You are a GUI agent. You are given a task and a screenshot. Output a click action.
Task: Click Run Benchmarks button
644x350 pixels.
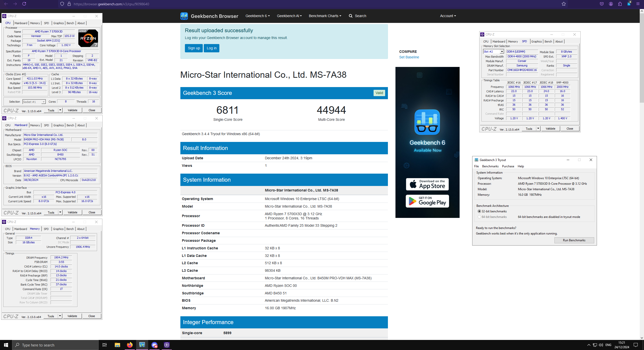pos(574,240)
